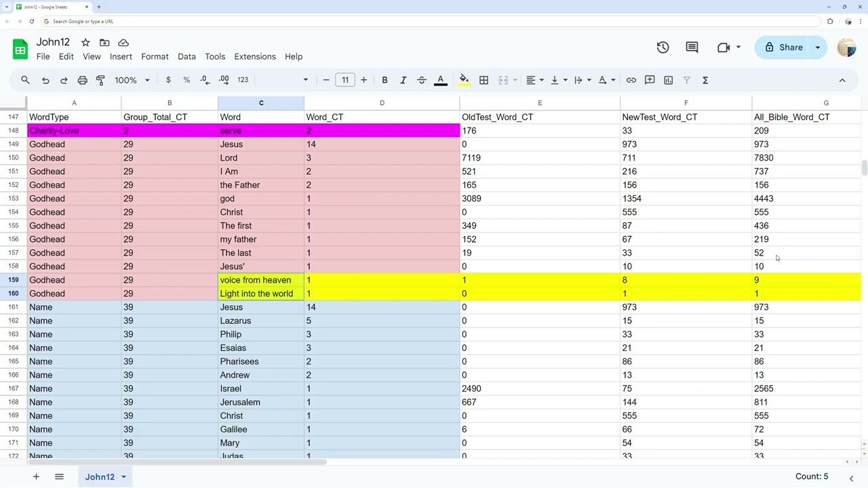Open the Help menu
Image resolution: width=868 pixels, height=488 pixels.
(294, 56)
